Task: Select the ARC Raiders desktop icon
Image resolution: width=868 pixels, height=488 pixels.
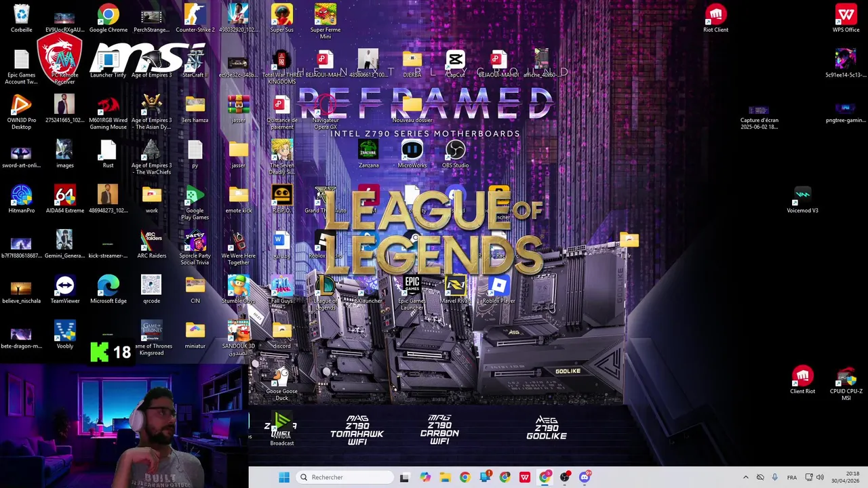Action: coord(152,245)
